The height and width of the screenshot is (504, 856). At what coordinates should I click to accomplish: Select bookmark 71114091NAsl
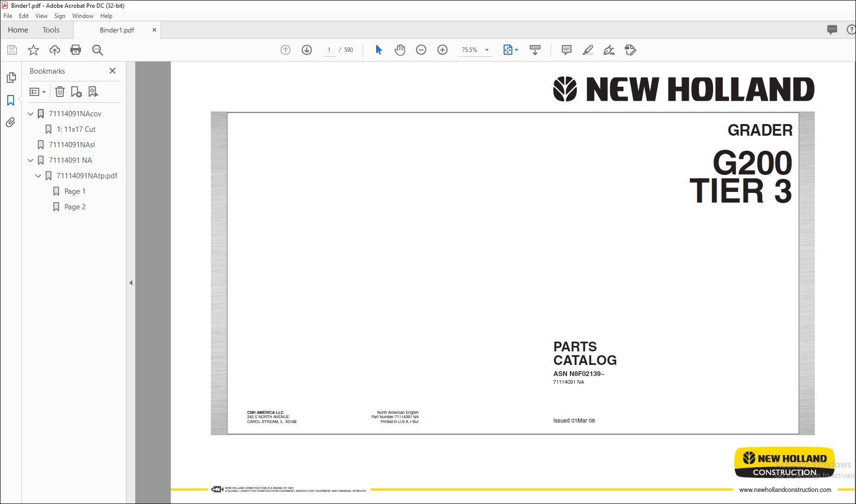click(x=72, y=145)
